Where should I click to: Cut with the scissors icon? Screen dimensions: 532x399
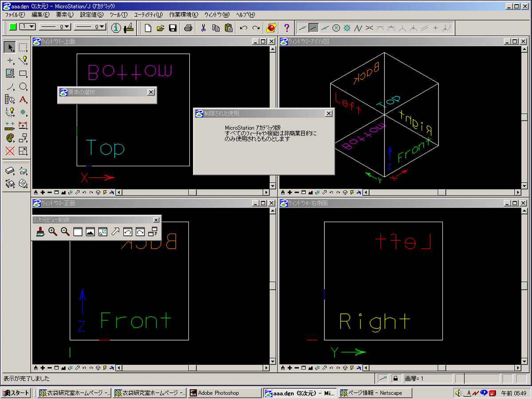click(203, 28)
